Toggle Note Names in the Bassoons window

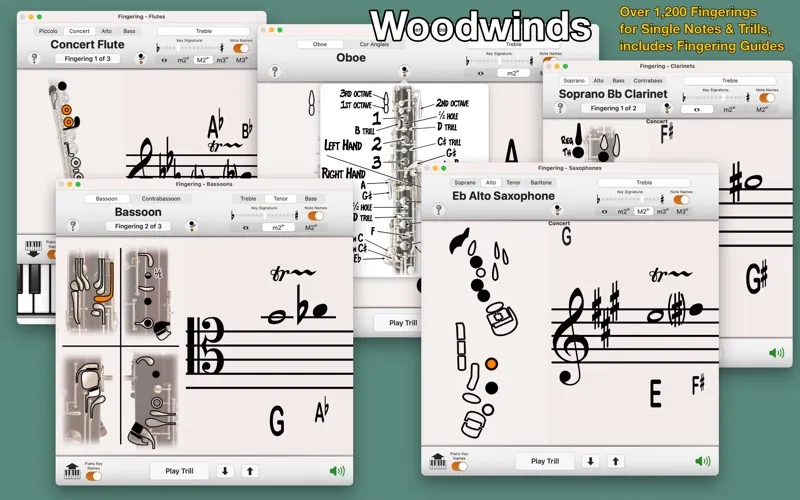tap(315, 216)
